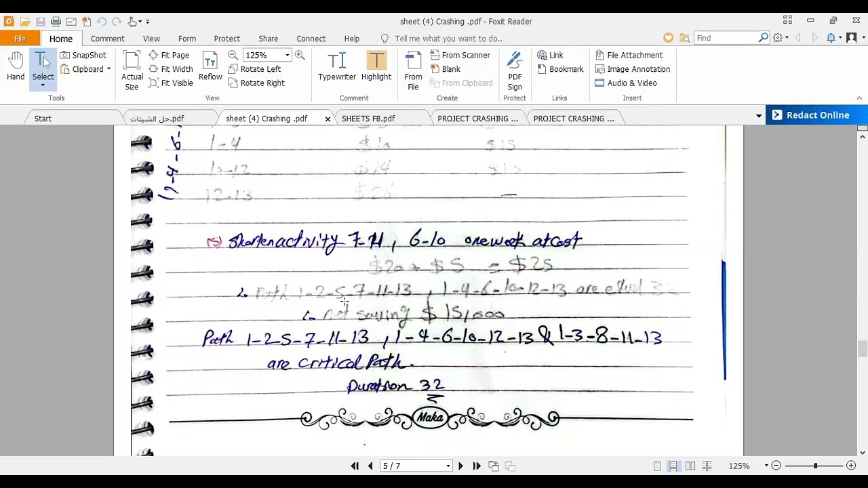The height and width of the screenshot is (488, 868).
Task: Switch to the SHEETS FB.pdf document tab
Action: point(368,119)
